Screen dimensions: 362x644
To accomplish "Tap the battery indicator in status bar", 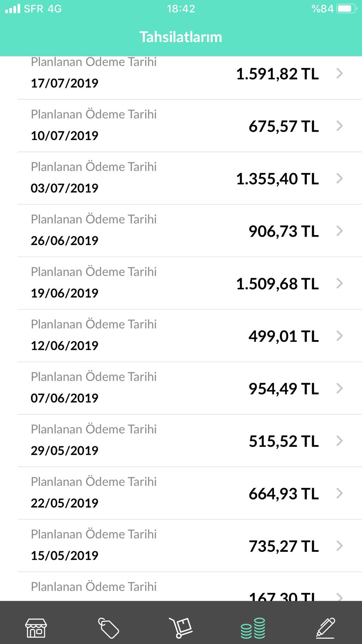I will (x=347, y=9).
